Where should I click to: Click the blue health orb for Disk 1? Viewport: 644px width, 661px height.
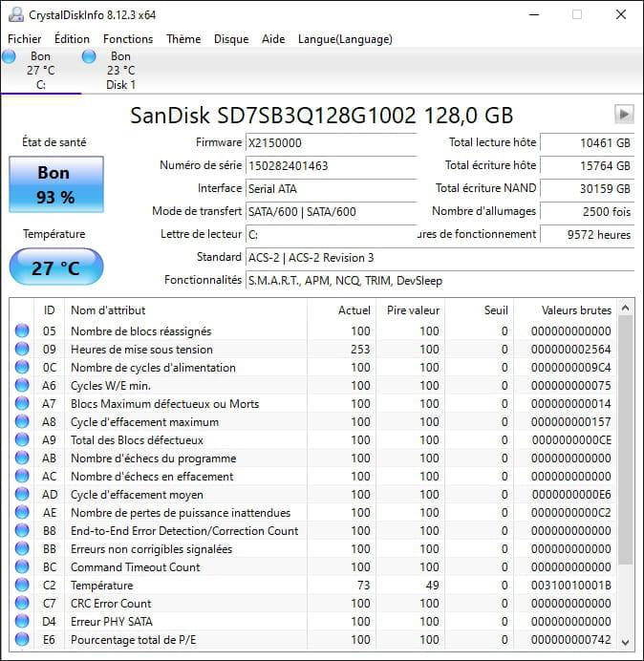tap(89, 56)
